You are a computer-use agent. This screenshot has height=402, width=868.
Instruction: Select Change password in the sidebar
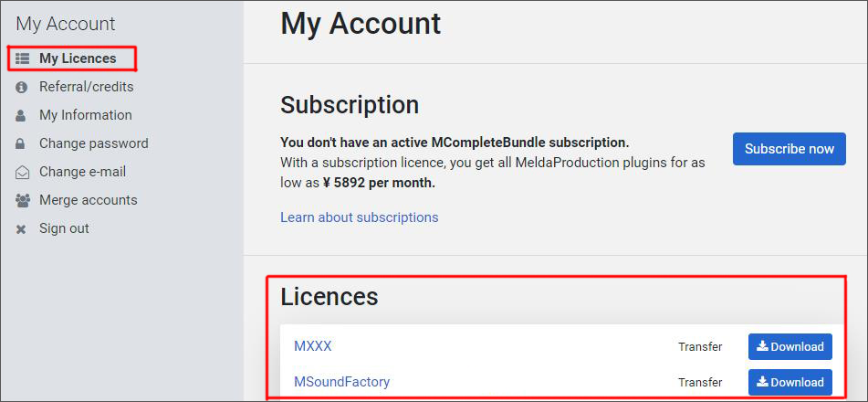click(x=93, y=143)
